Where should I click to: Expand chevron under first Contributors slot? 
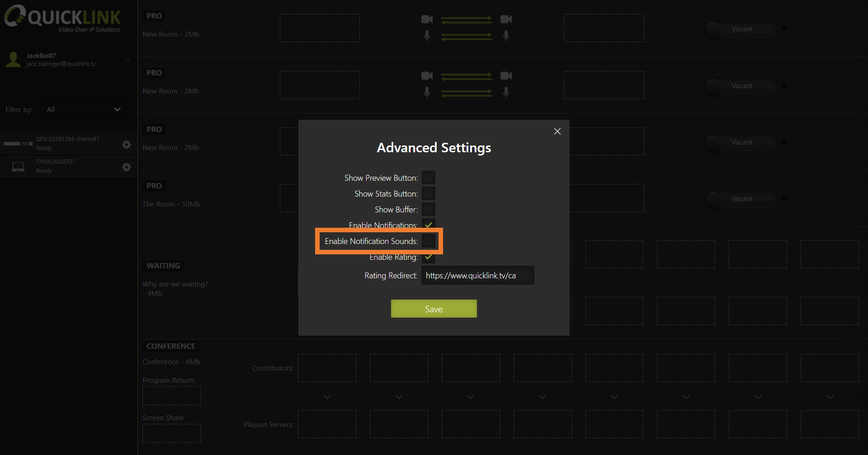click(327, 397)
